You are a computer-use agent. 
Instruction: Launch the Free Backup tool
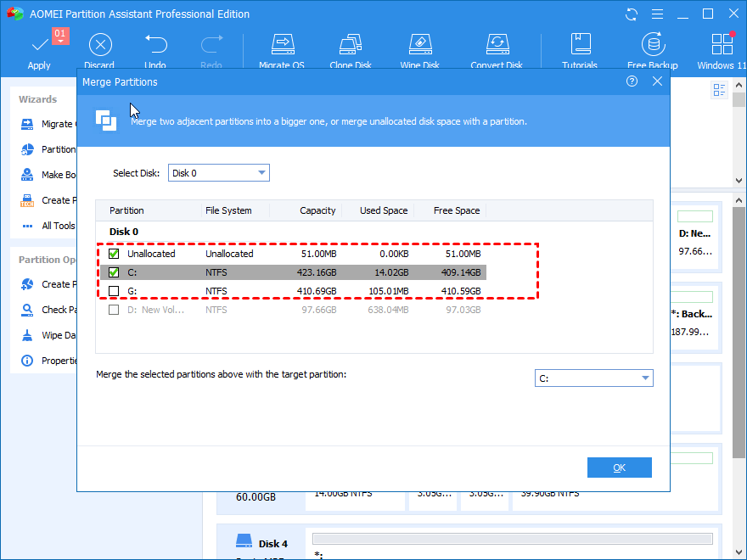pos(653,44)
